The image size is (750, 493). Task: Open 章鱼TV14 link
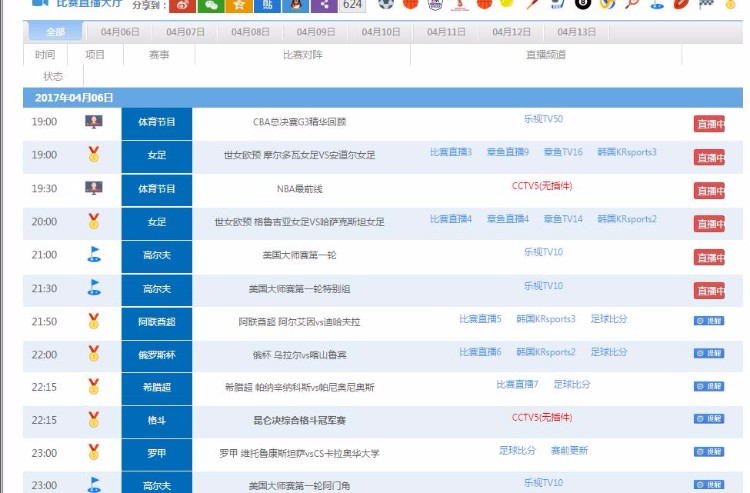coord(563,219)
